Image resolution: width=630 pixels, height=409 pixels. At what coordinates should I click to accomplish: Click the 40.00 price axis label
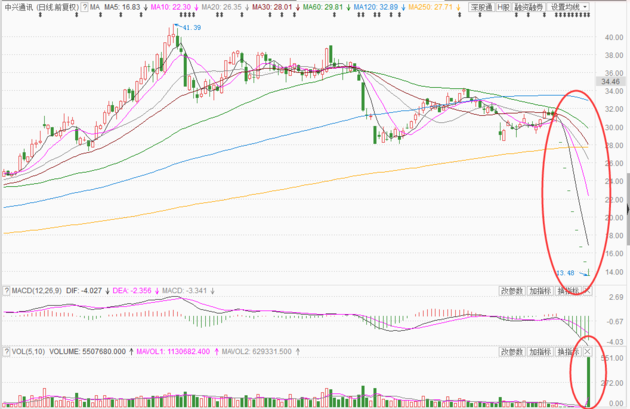point(614,37)
